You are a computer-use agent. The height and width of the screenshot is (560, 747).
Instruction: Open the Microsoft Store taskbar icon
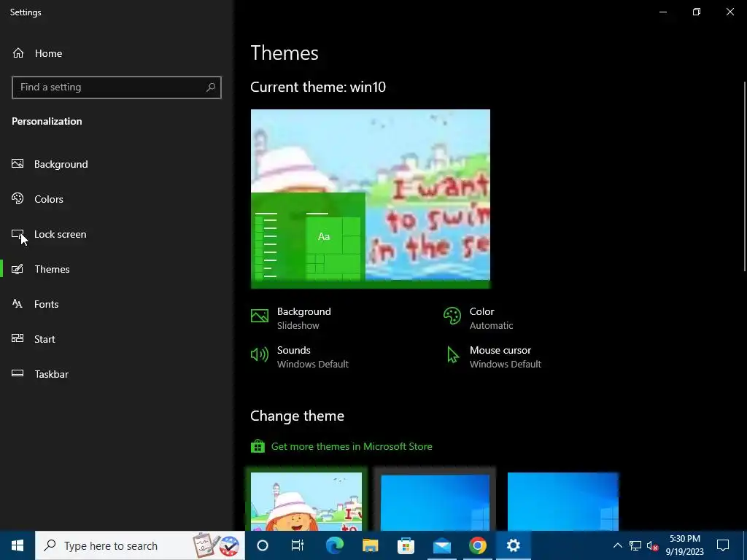tap(406, 545)
